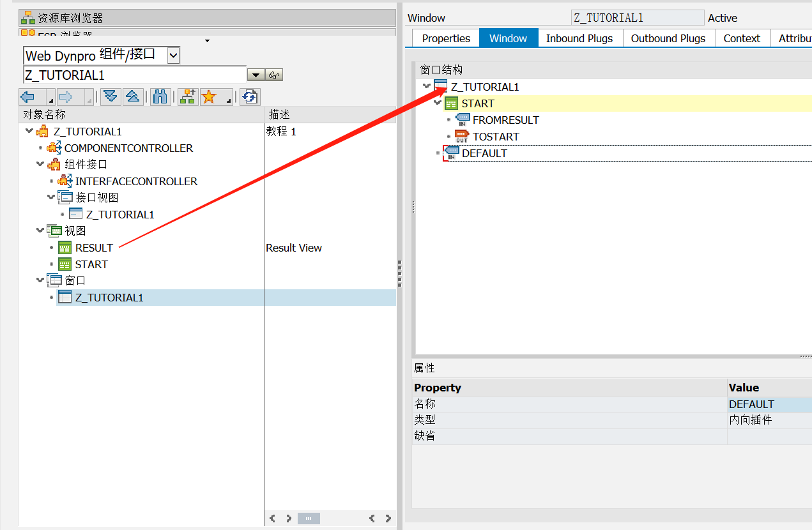Select COMPONENTCONTROLLER in the object tree

(128, 148)
